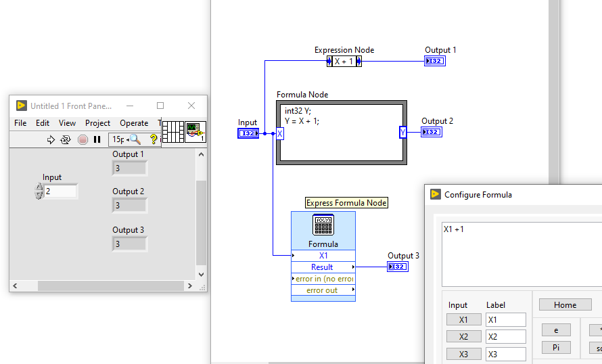This screenshot has height=364, width=602.
Task: Click the Pause button
Action: point(97,139)
